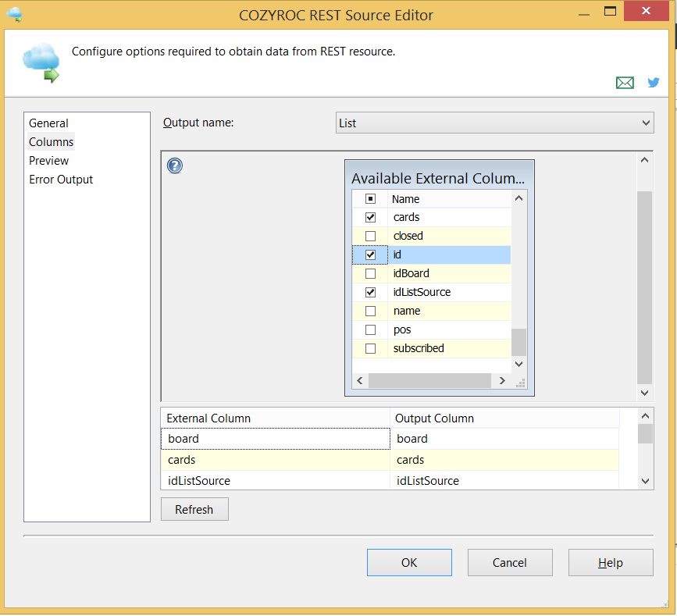Screen dimensions: 677x616
Task: Click down arrow in available columns list
Action: click(x=519, y=364)
